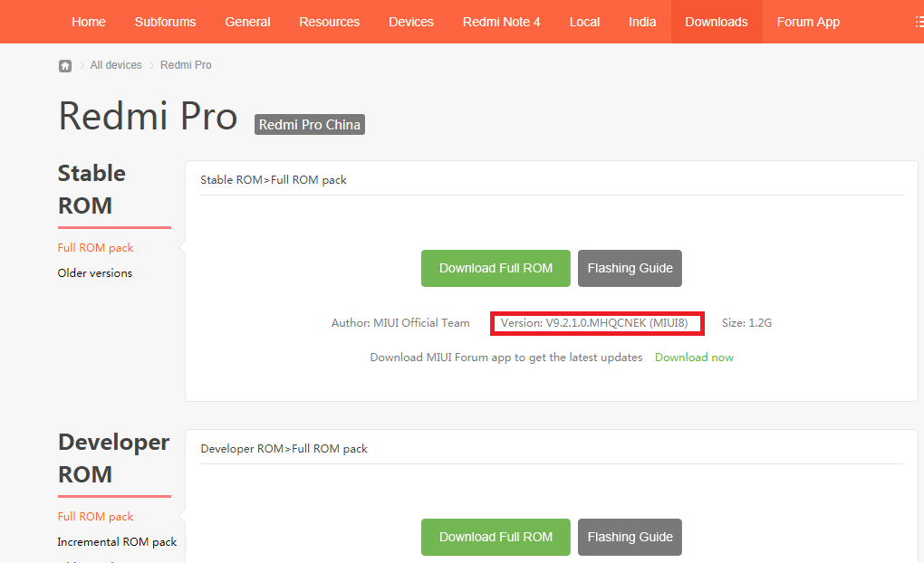Visit the Redmi Note 4 nav item
This screenshot has width=924, height=563.
coord(501,22)
